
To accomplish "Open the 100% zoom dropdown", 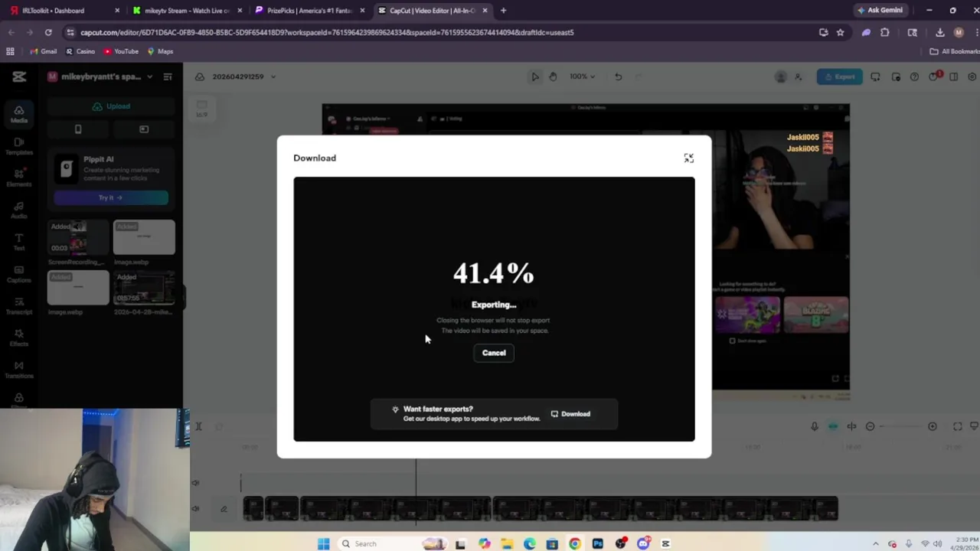I will click(x=582, y=77).
